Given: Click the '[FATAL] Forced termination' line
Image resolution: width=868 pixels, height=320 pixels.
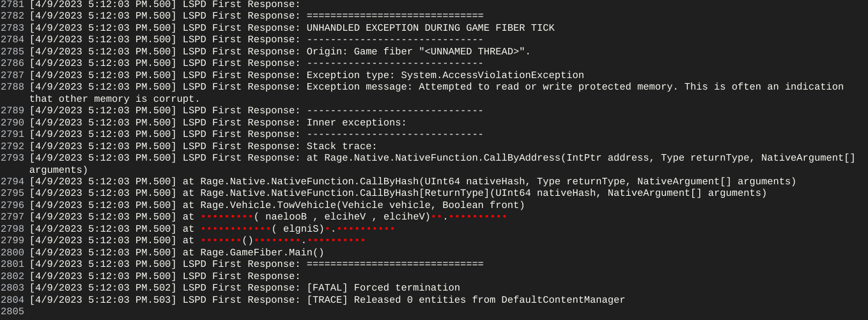Looking at the screenshot, I should pos(383,288).
